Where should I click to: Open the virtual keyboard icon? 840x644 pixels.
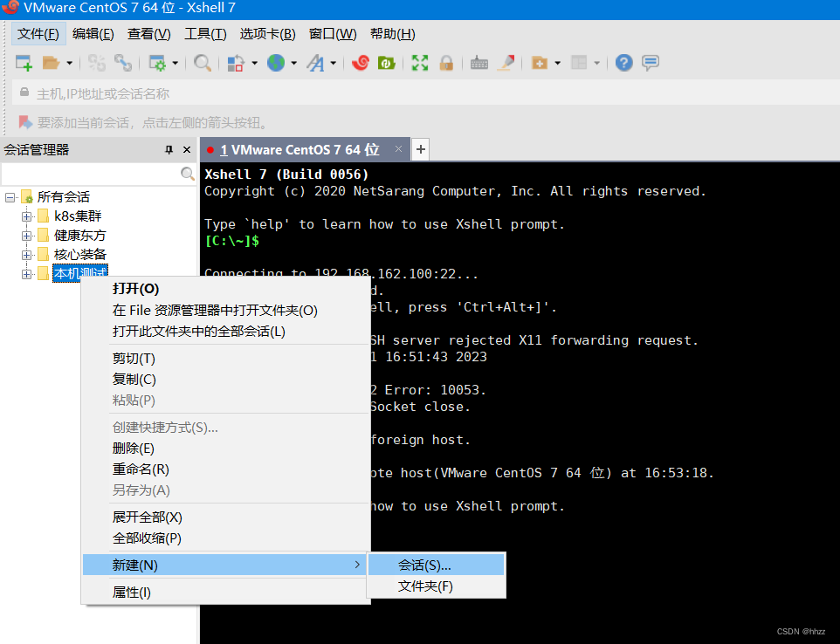[479, 62]
